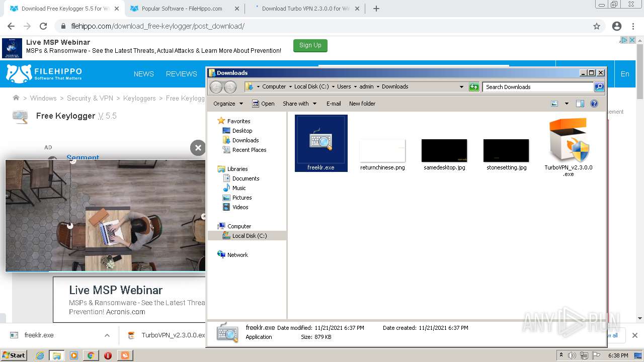Close the Chrome downloads bar

point(634,335)
